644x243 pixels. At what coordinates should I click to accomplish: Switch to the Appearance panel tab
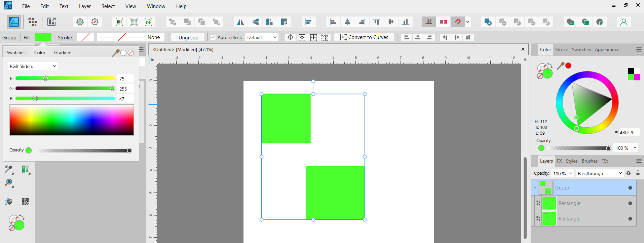point(607,49)
